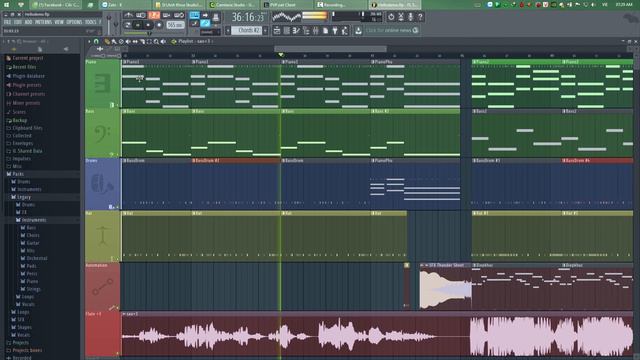This screenshot has height=360, width=640.
Task: Open the Piano roll view icon
Action: point(296,30)
